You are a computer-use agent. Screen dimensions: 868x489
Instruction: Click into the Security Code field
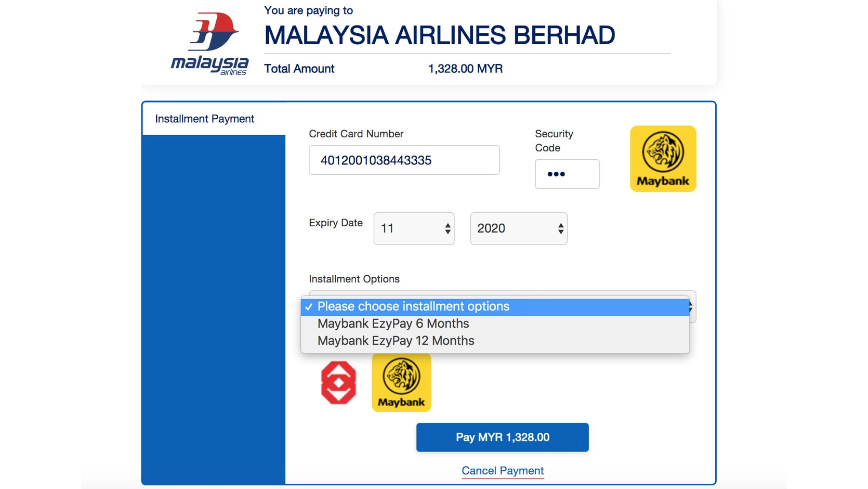pyautogui.click(x=567, y=174)
